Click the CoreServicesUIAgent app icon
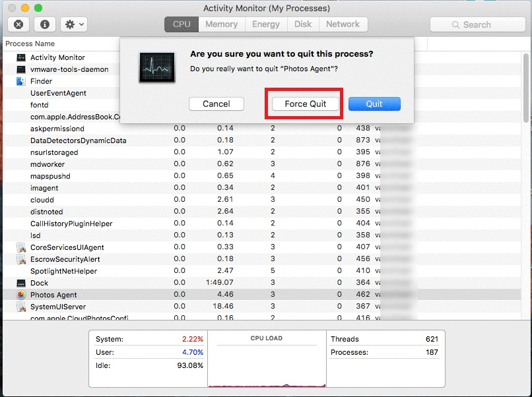 coord(21,247)
